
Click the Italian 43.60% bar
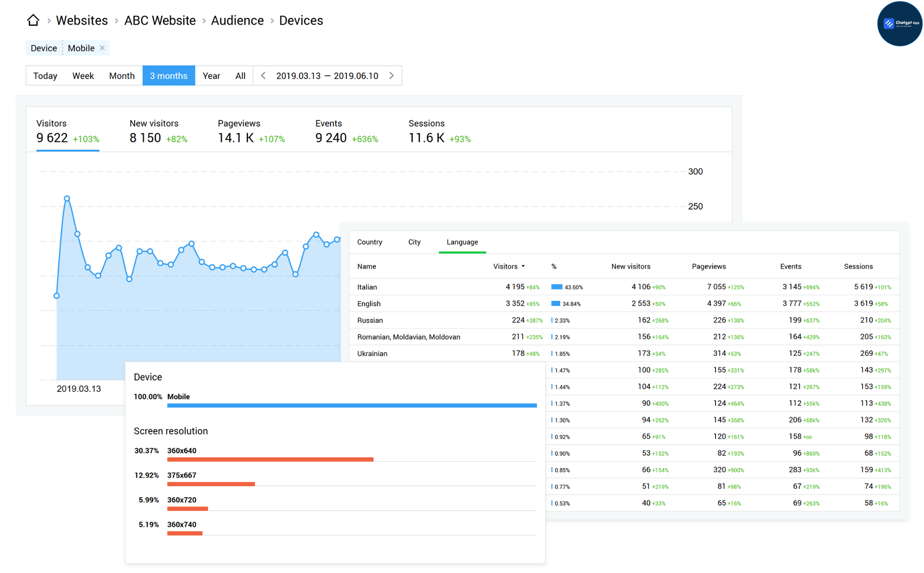coord(557,287)
